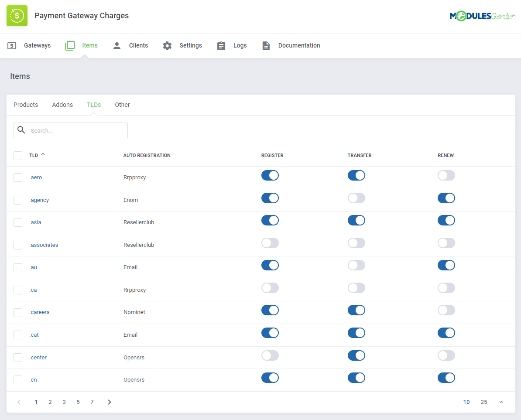
Task: Click the Settings gear icon
Action: coord(167,45)
